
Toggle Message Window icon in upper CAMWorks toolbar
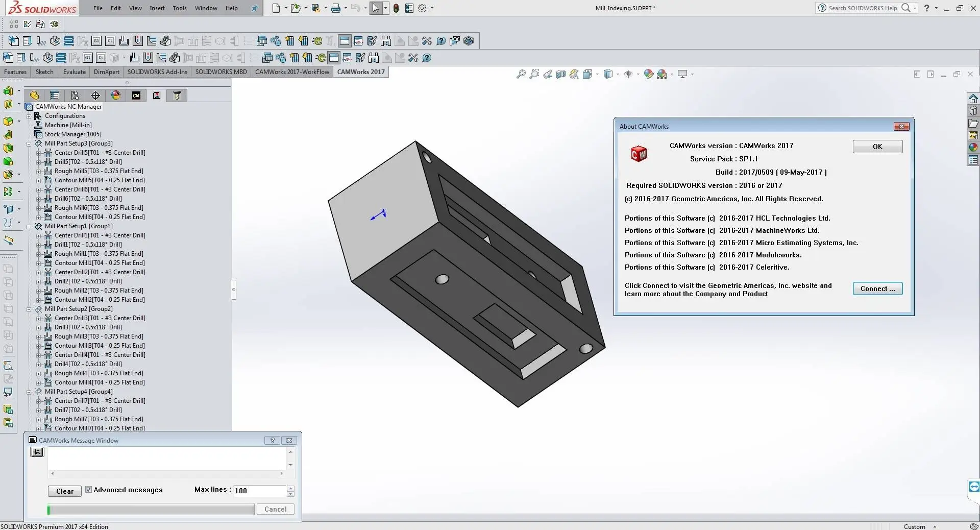pyautogui.click(x=345, y=41)
